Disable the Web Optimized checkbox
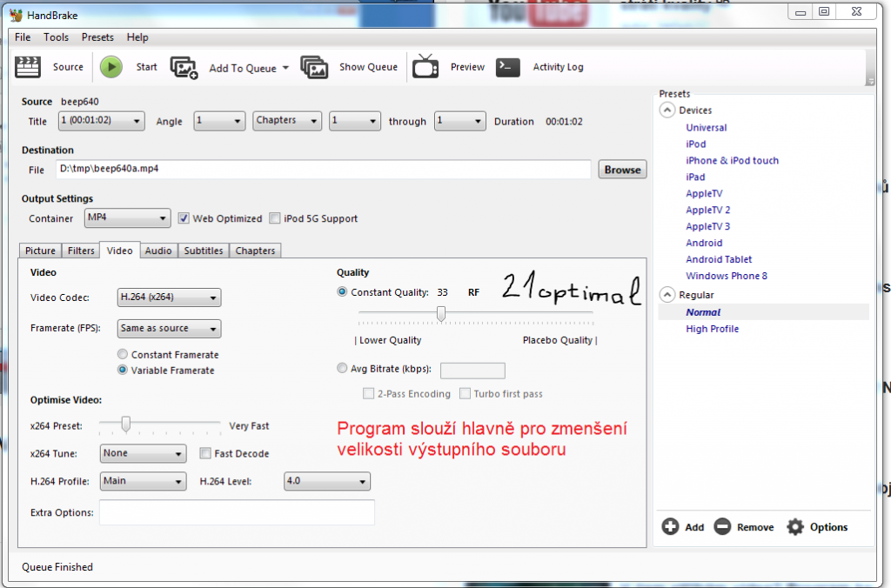 [x=184, y=218]
